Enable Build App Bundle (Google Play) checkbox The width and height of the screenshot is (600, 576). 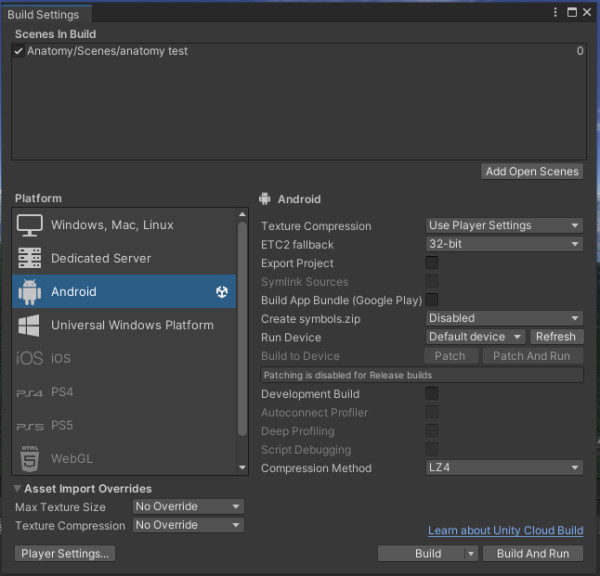(x=432, y=300)
